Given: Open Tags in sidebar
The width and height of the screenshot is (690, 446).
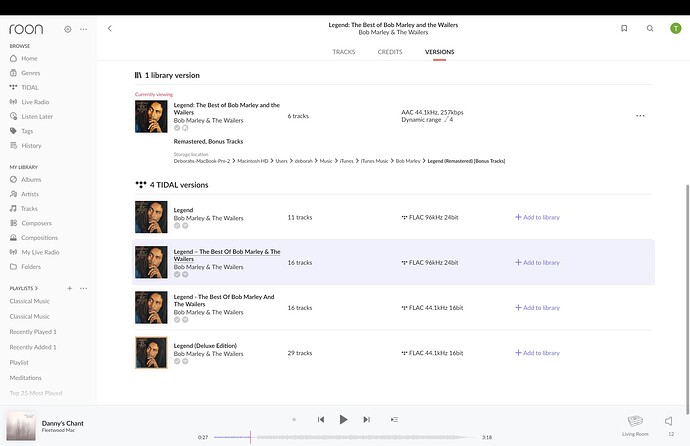Looking at the screenshot, I should tap(22, 131).
